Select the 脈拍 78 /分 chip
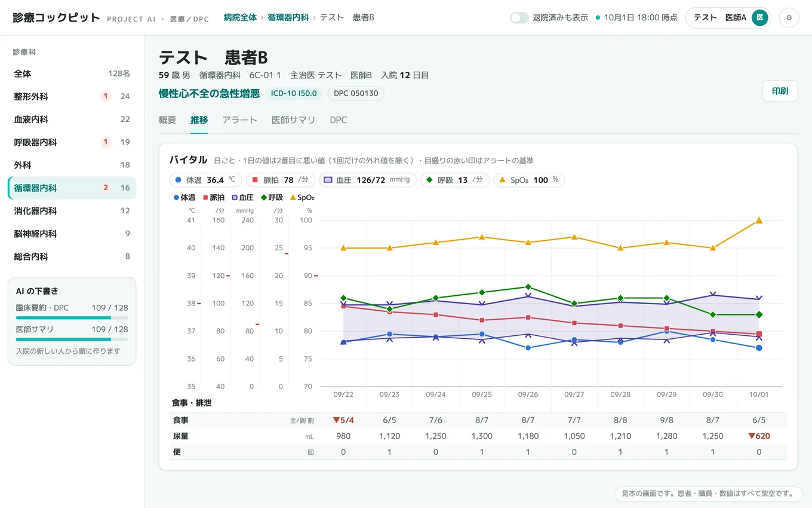The height and width of the screenshot is (508, 812). 281,180
